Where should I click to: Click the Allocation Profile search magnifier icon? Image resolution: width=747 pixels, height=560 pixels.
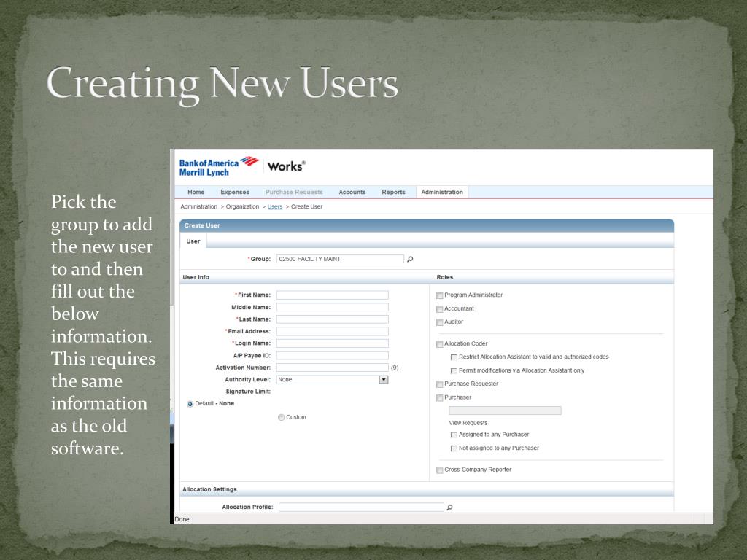pos(449,507)
